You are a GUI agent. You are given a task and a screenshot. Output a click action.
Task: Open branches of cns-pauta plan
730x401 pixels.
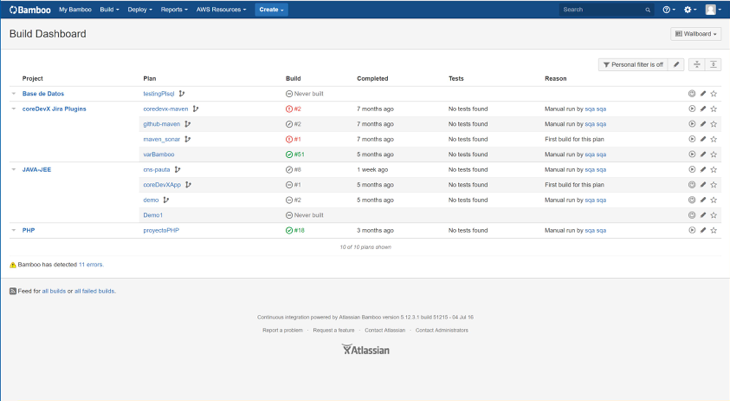(177, 170)
